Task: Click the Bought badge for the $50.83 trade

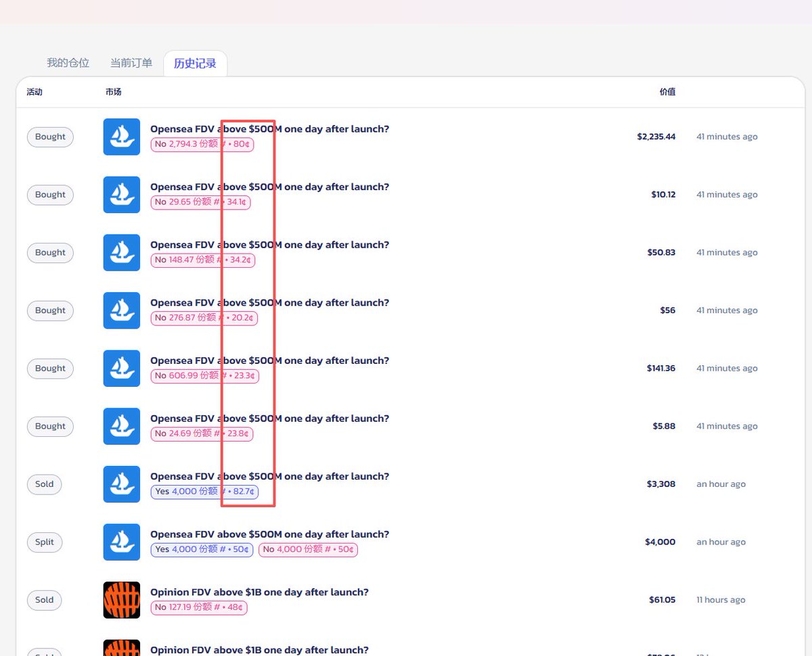Action: 50,252
